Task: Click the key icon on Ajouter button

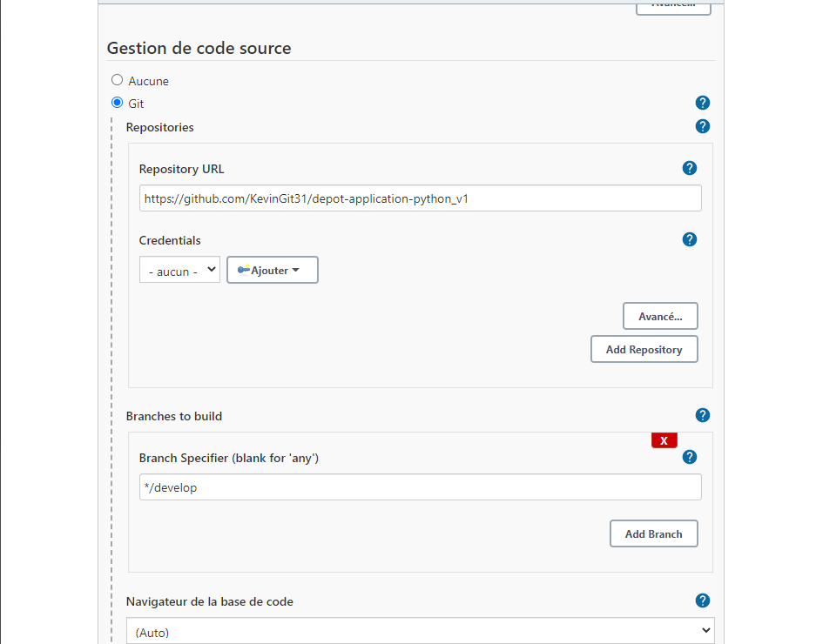Action: [244, 270]
